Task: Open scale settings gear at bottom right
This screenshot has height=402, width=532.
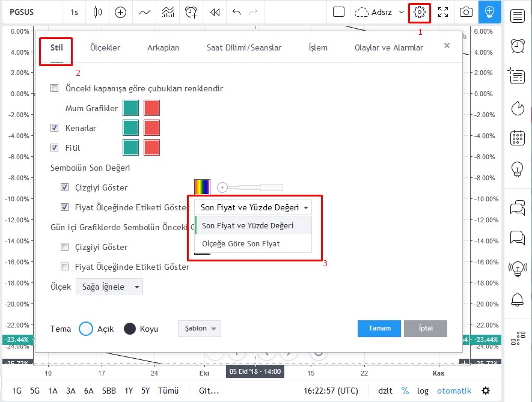Action: coord(486,391)
